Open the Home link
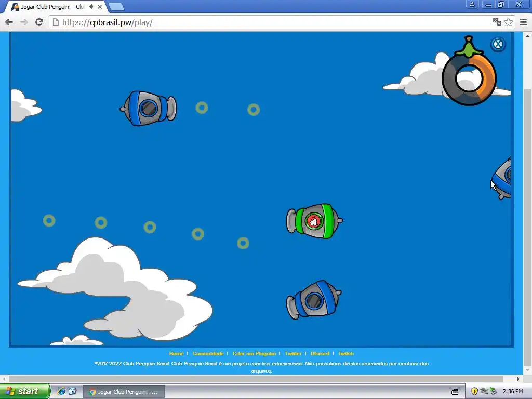The width and height of the screenshot is (532, 399). coord(177,353)
